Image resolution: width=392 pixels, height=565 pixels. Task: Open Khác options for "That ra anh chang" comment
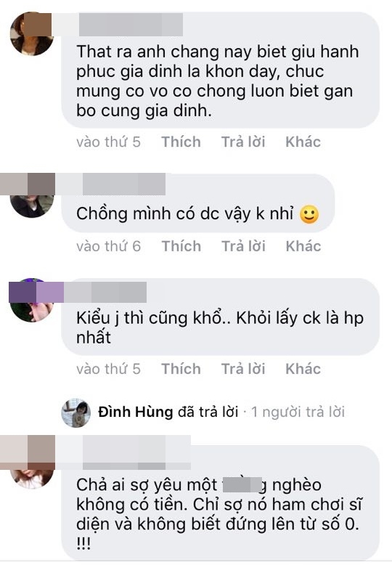[x=303, y=142]
